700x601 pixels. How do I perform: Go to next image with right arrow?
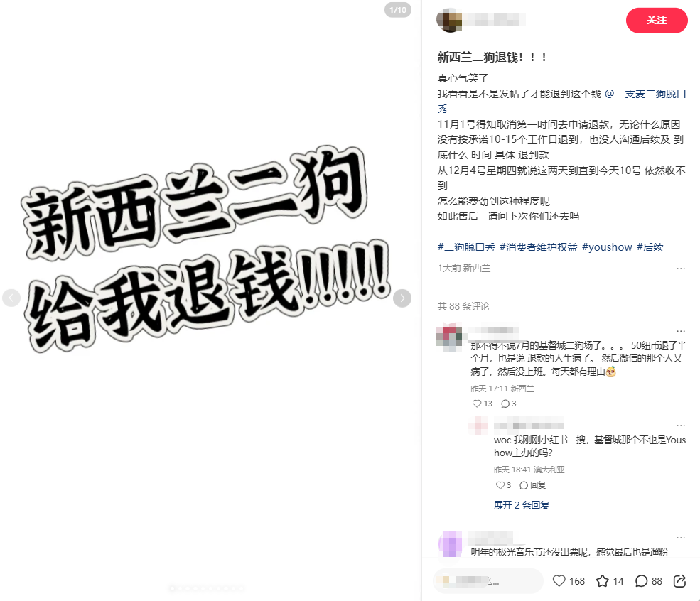(402, 298)
